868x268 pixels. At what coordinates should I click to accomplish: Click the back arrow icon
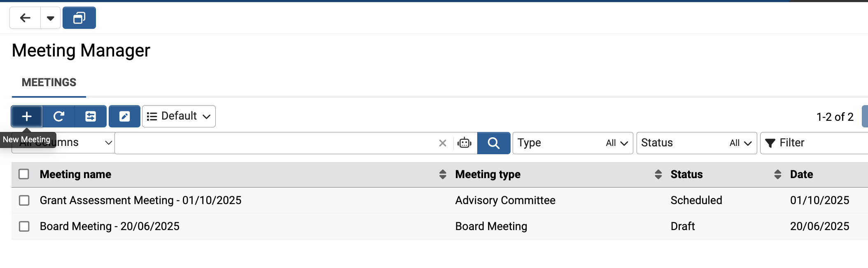pos(25,18)
